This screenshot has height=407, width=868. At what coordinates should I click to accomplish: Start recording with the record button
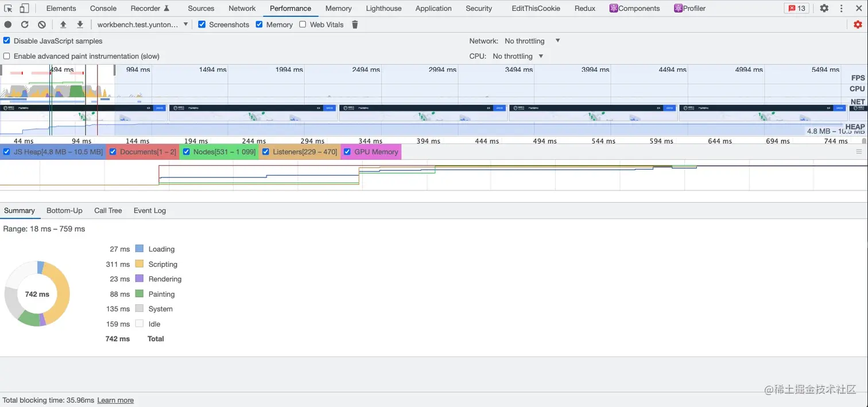coord(8,25)
